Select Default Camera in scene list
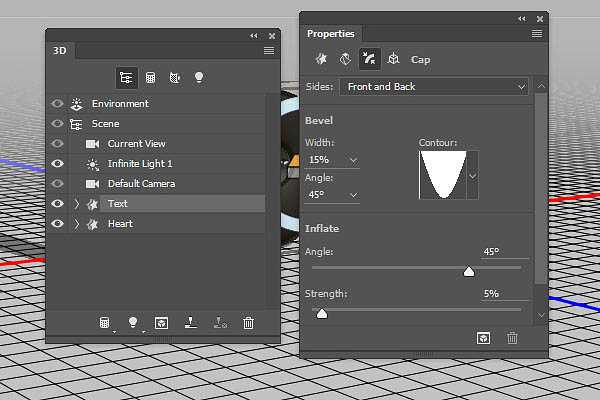The width and height of the screenshot is (600, 400). coord(141,184)
